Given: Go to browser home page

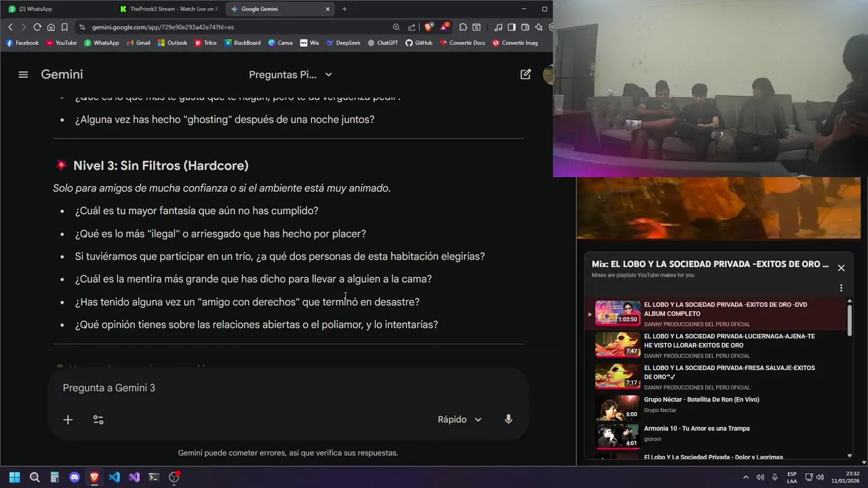Looking at the screenshot, I should pyautogui.click(x=51, y=27).
